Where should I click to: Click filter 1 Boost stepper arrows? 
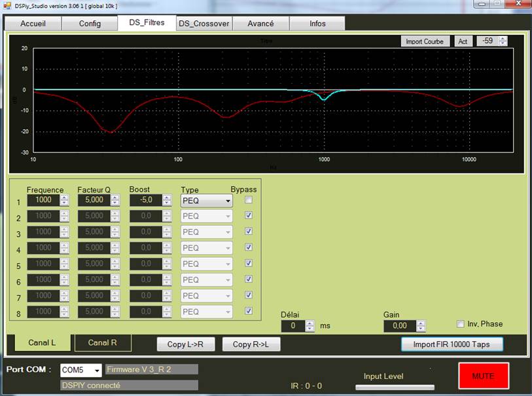167,200
